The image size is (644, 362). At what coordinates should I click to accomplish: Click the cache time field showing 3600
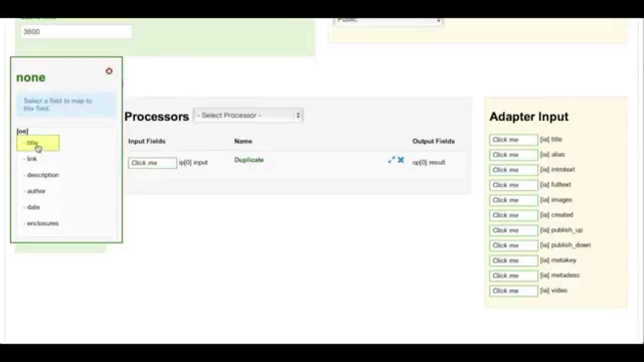tap(76, 32)
